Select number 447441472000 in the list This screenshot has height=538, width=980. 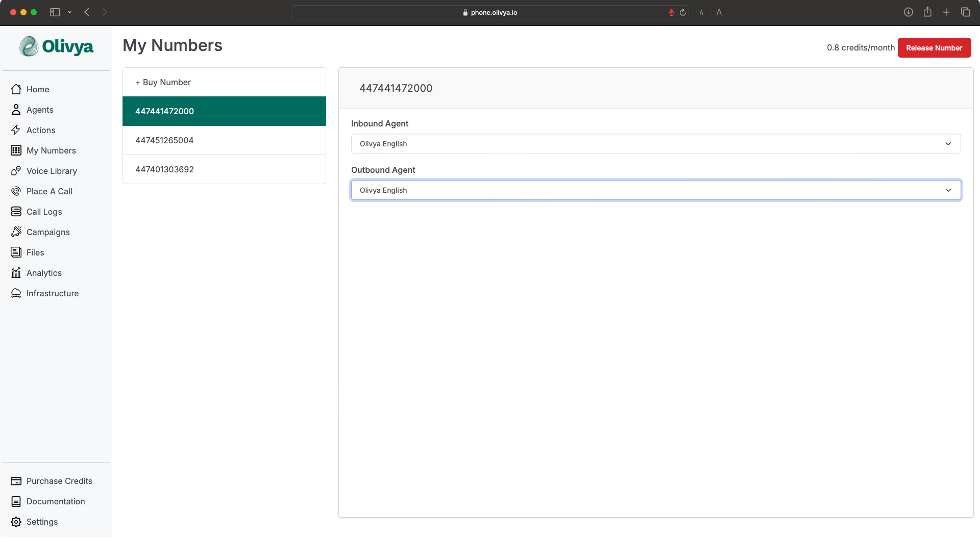click(224, 111)
